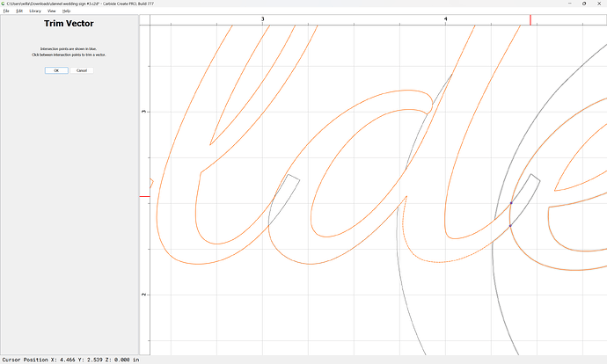The image size is (607, 364).
Task: Open the Edit menu
Action: (x=19, y=11)
